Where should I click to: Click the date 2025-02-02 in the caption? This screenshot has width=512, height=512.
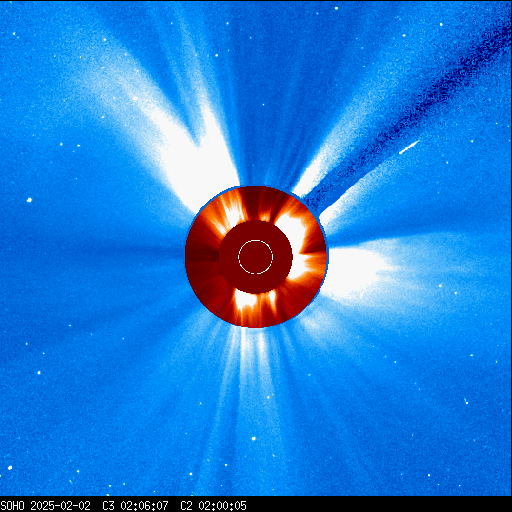(x=60, y=506)
